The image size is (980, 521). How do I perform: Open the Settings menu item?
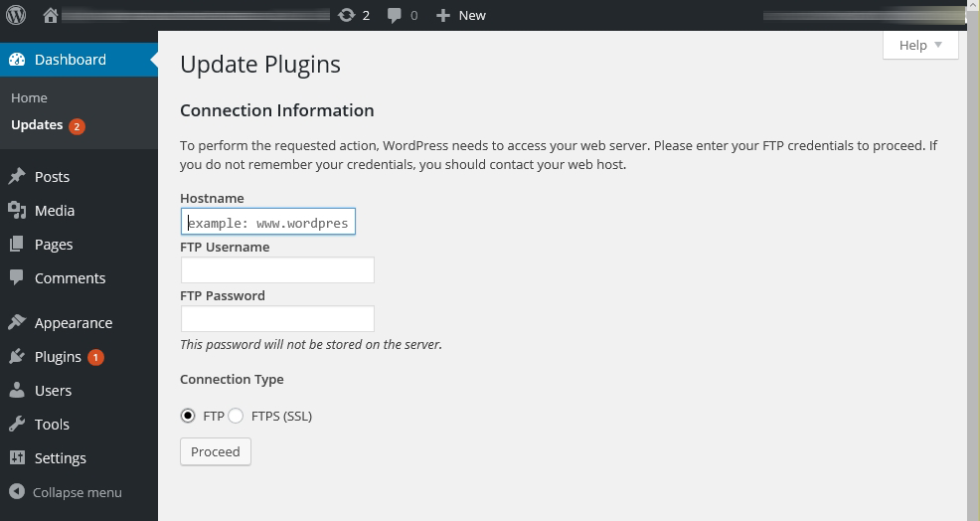coord(60,457)
